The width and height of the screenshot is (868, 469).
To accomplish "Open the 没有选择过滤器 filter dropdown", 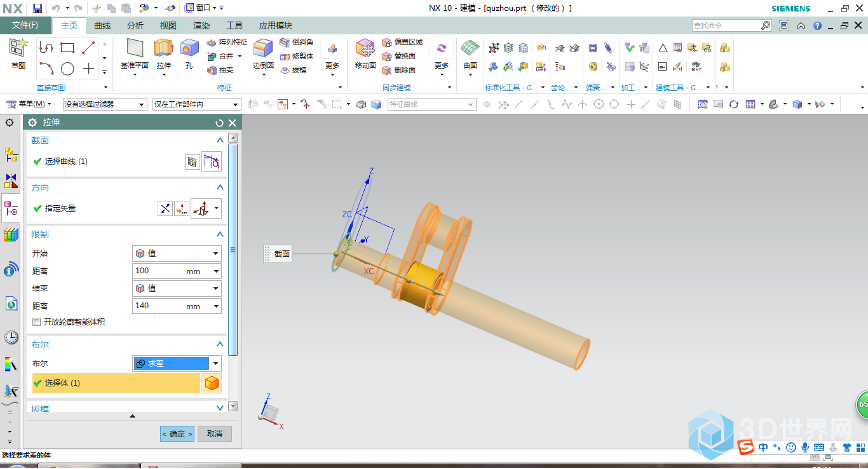I will 104,104.
